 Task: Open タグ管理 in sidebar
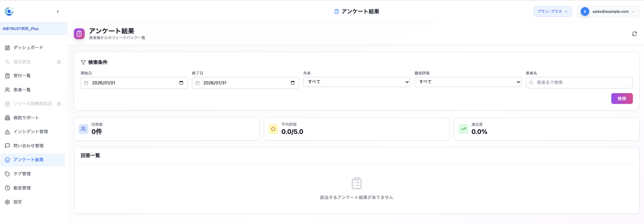(x=33, y=174)
